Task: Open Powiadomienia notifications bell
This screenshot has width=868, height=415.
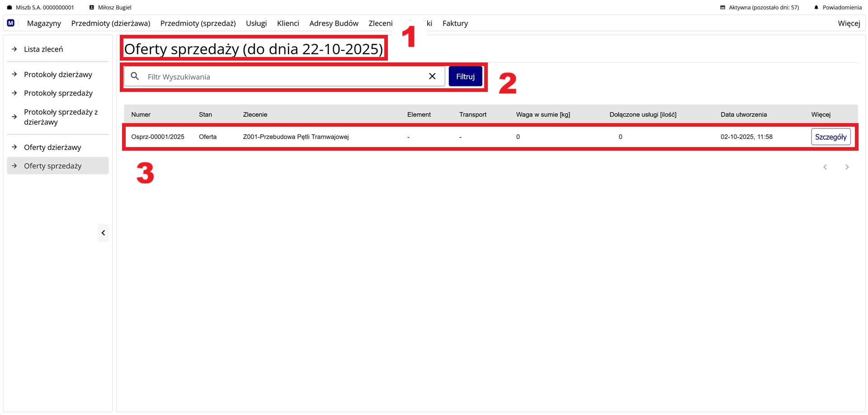Action: (x=838, y=7)
